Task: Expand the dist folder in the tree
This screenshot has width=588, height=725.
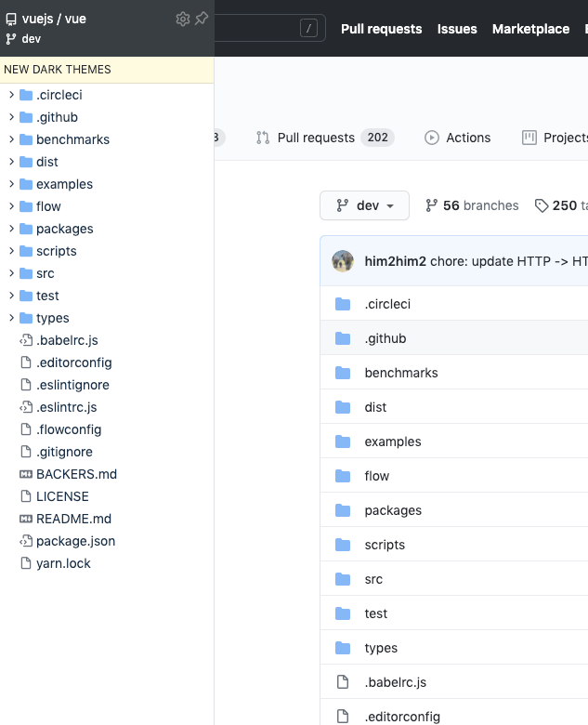Action: click(x=11, y=162)
